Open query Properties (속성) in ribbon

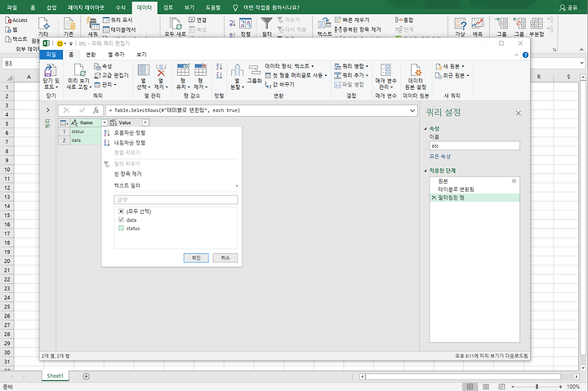tap(103, 66)
